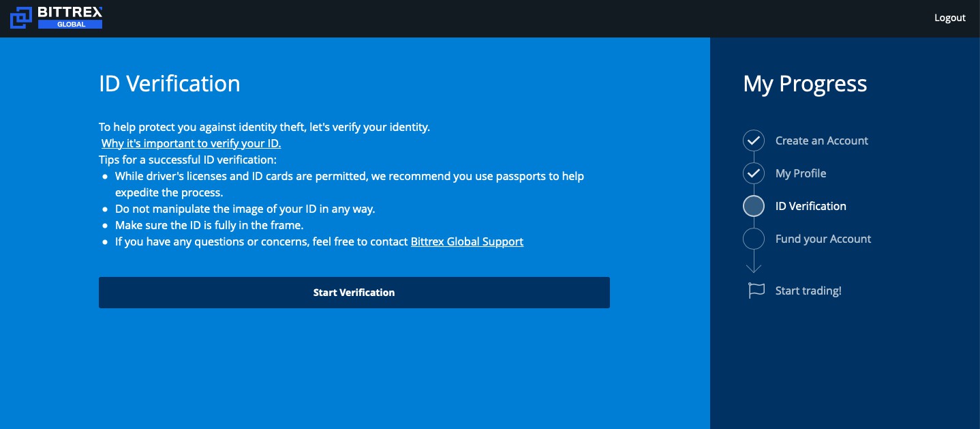The image size is (980, 429).
Task: Select the 'Fund your Account' step label
Action: [823, 239]
